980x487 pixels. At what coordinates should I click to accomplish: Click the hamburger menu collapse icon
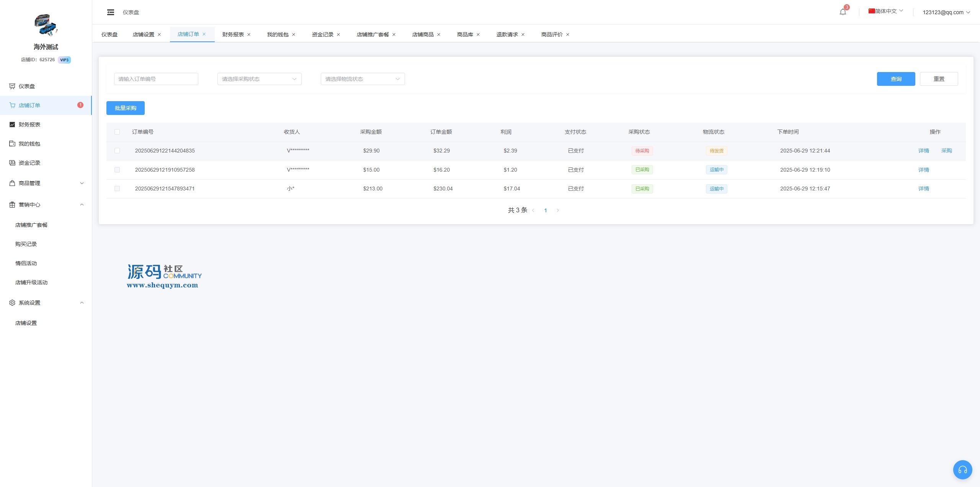tap(111, 12)
